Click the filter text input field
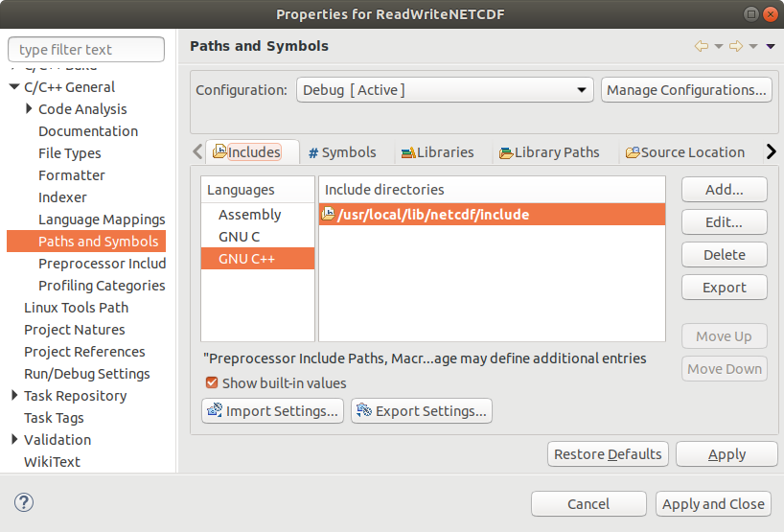This screenshot has height=532, width=784. (86, 50)
